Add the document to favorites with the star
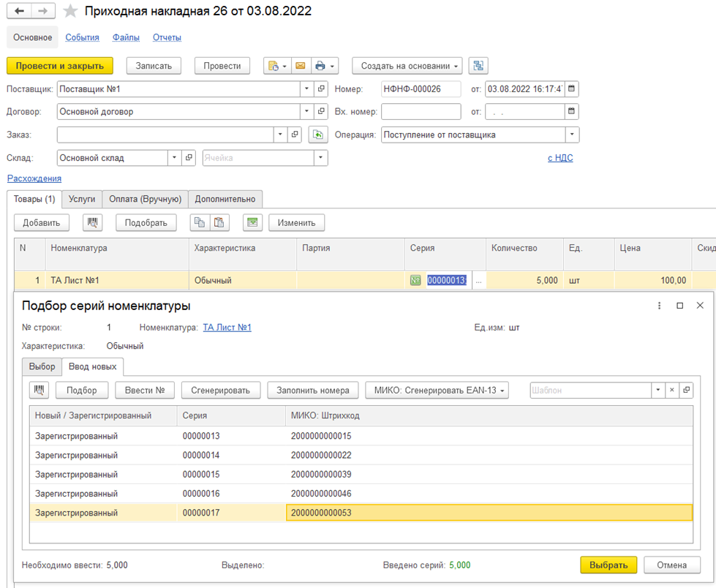This screenshot has width=716, height=588. (x=70, y=11)
